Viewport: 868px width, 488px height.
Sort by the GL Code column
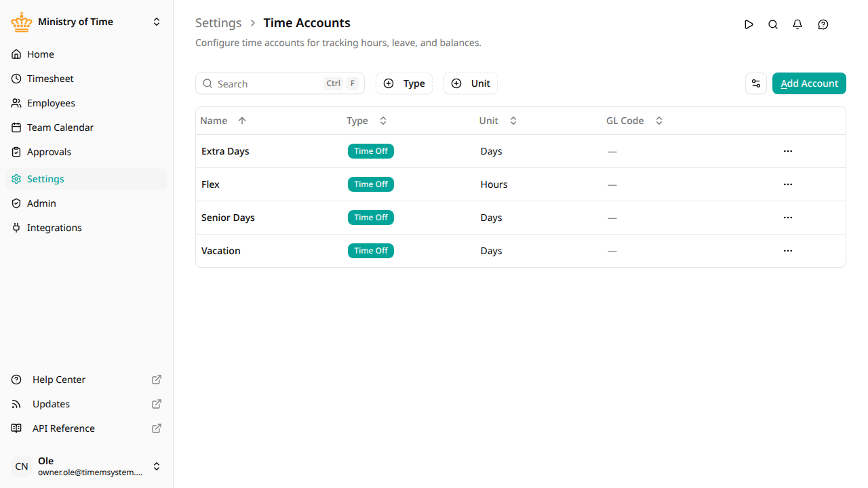click(x=635, y=121)
